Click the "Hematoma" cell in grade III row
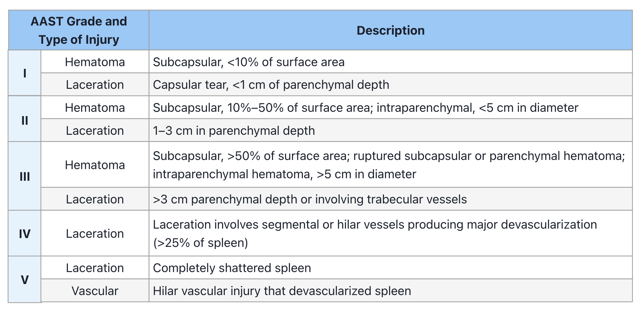This screenshot has width=644, height=313. click(95, 165)
